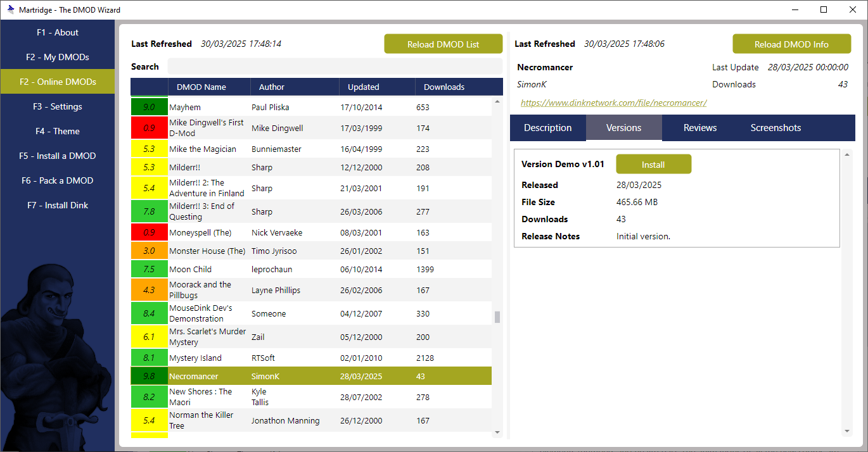Open F6 - Pack a DMOD
Viewport: 868px width, 452px height.
pyautogui.click(x=58, y=180)
